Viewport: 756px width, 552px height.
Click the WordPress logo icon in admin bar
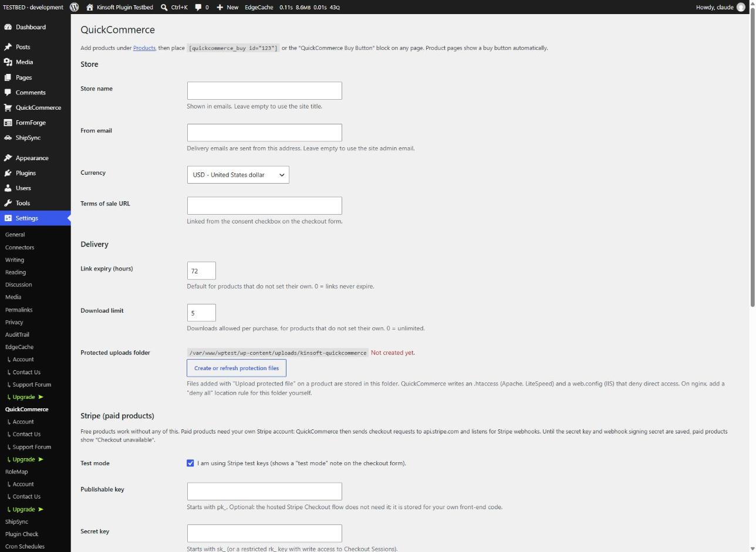pyautogui.click(x=75, y=7)
